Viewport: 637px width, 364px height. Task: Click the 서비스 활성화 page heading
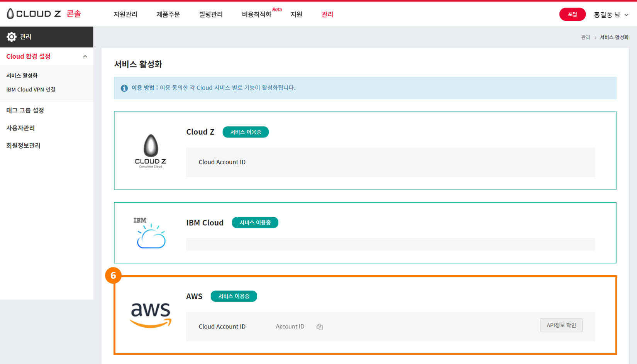138,64
